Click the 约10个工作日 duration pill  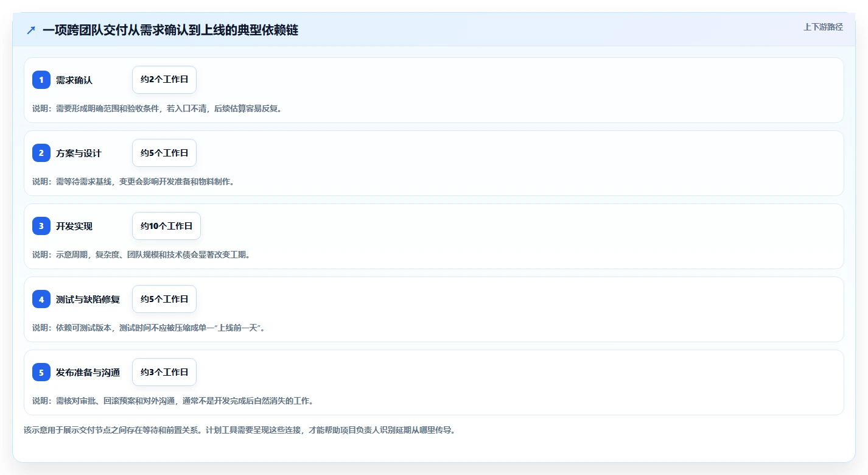pos(166,226)
